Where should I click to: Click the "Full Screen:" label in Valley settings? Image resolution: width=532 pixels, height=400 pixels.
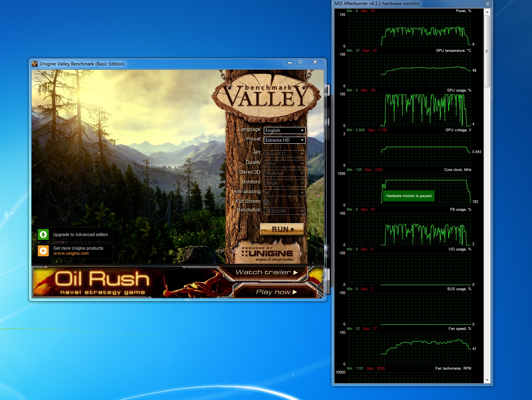(x=249, y=201)
